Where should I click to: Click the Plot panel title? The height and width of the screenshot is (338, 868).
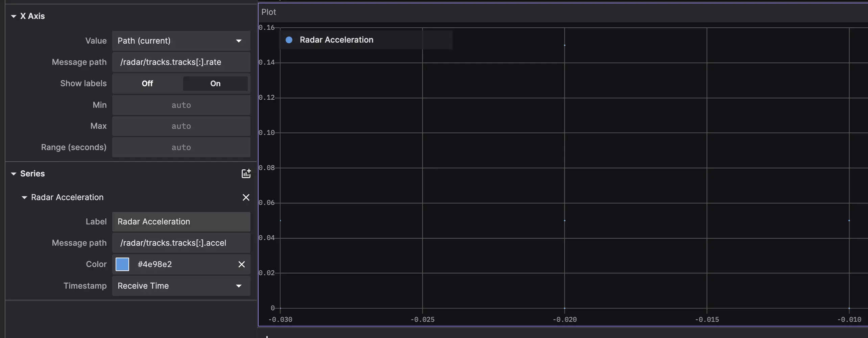point(269,12)
